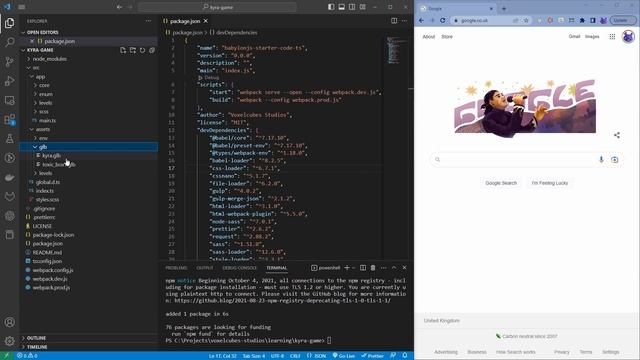Open VS Code notifications bell
The height and width of the screenshot is (360, 640).
405,356
